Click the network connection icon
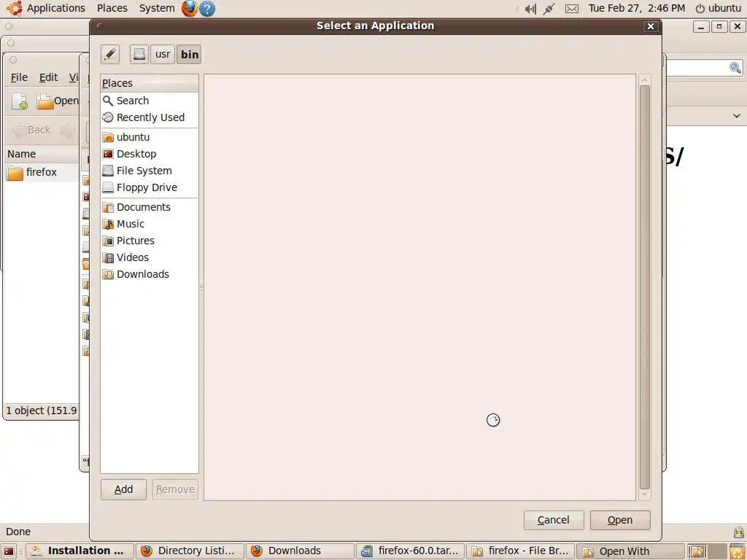The height and width of the screenshot is (560, 747). click(549, 9)
